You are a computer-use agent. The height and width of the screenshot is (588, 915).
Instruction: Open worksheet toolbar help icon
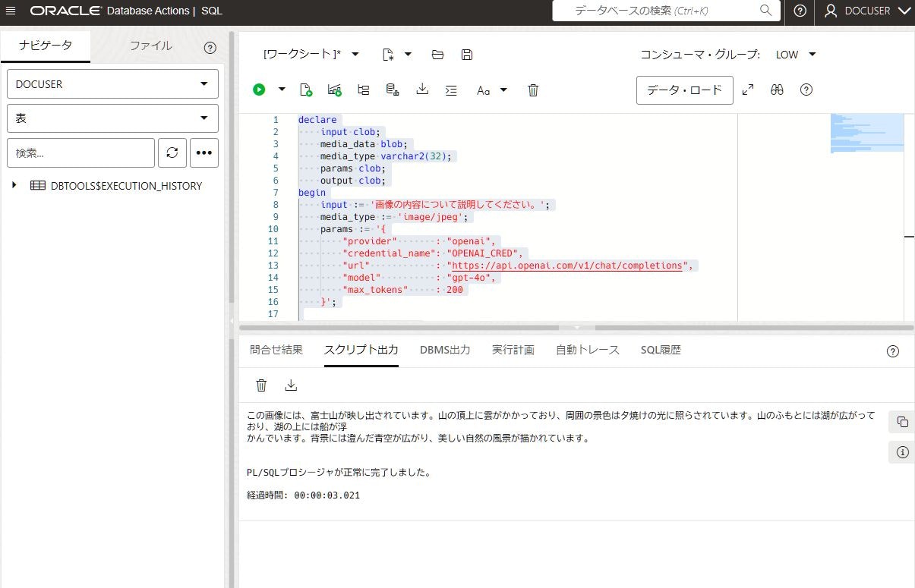pos(806,90)
